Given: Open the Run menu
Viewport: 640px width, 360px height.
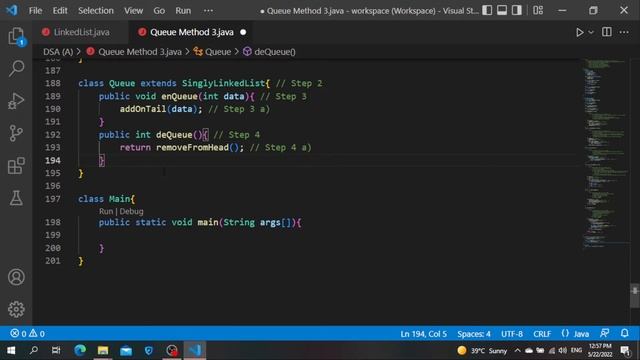Looking at the screenshot, I should coord(183,11).
